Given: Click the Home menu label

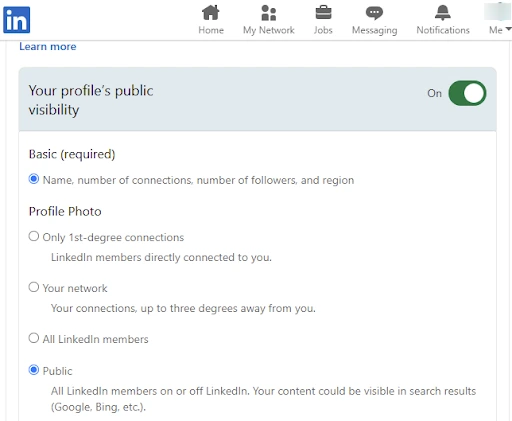Looking at the screenshot, I should [211, 30].
